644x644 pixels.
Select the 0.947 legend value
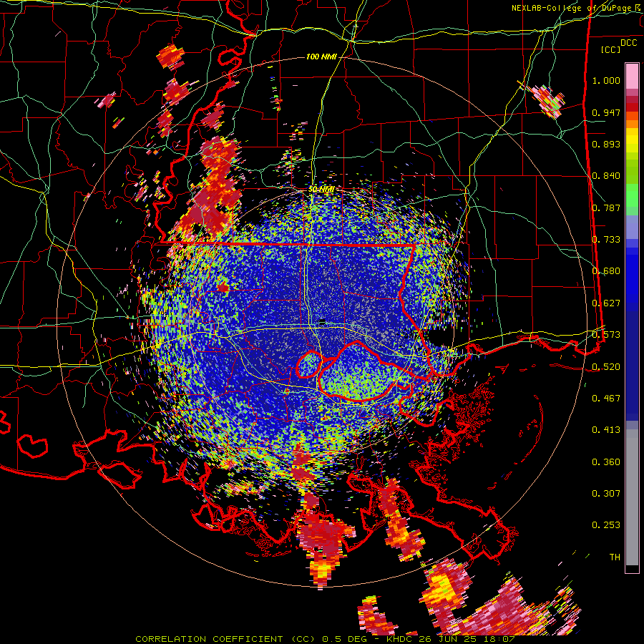606,112
